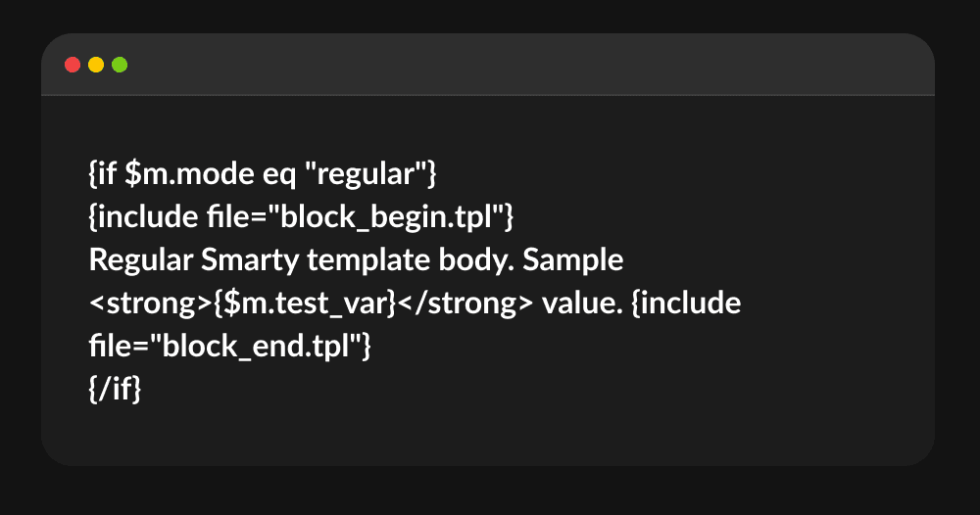Click the second {include keyword
The width and height of the screenshot is (980, 515).
point(686,303)
